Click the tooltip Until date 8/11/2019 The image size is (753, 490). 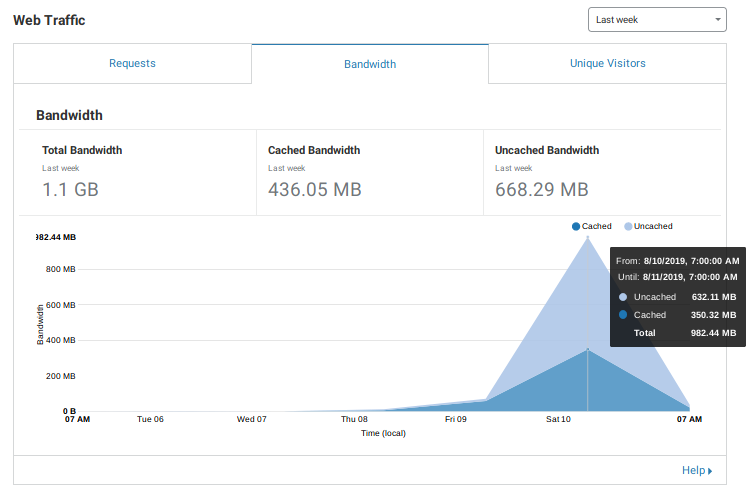678,277
